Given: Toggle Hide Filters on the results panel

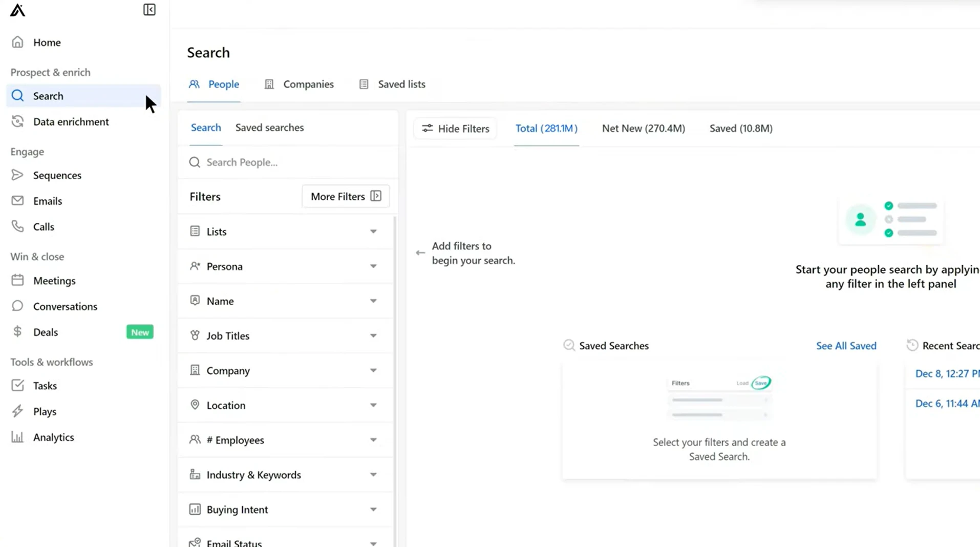Looking at the screenshot, I should click(x=455, y=129).
